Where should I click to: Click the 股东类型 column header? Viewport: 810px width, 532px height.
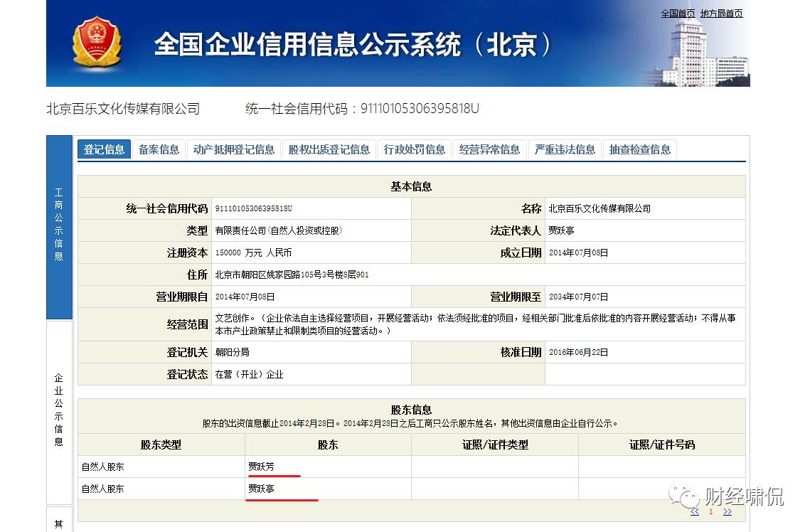click(161, 445)
